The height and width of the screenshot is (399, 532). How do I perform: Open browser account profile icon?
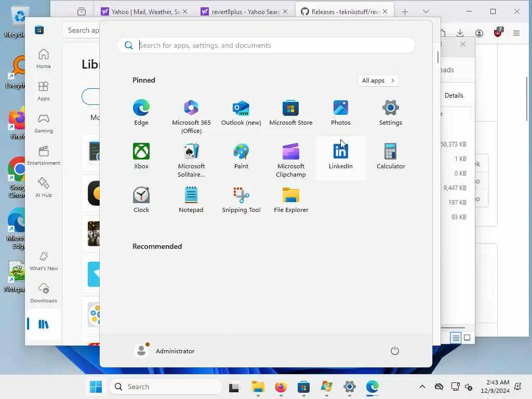[479, 33]
